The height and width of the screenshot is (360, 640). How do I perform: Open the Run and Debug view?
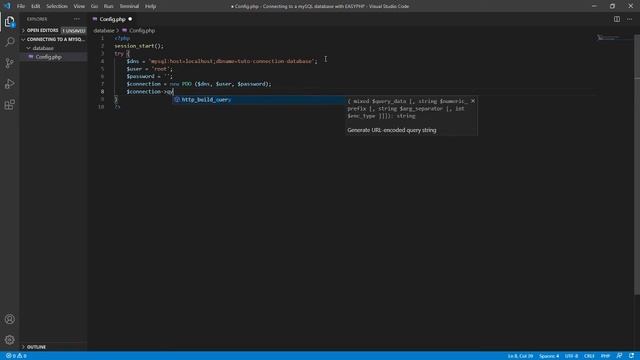10,84
